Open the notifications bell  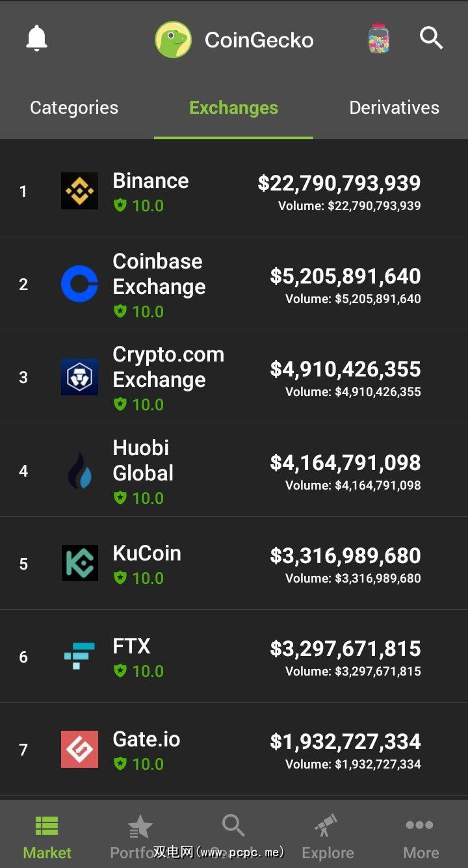tap(37, 39)
